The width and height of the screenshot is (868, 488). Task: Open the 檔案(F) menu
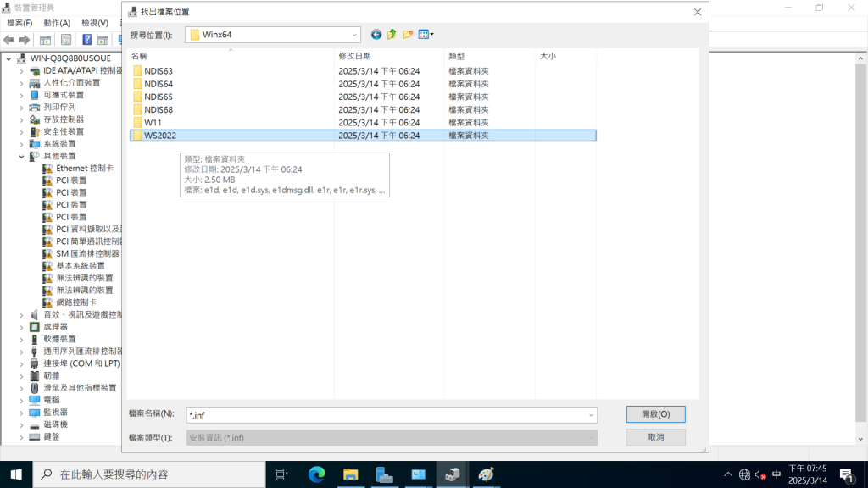(x=19, y=23)
